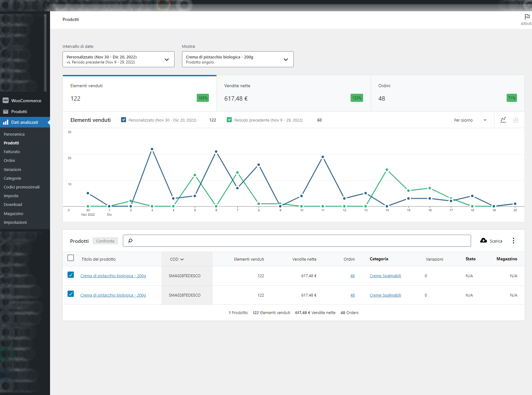Click the WooCommerce logo icon in sidebar
532x395 pixels.
click(x=5, y=101)
